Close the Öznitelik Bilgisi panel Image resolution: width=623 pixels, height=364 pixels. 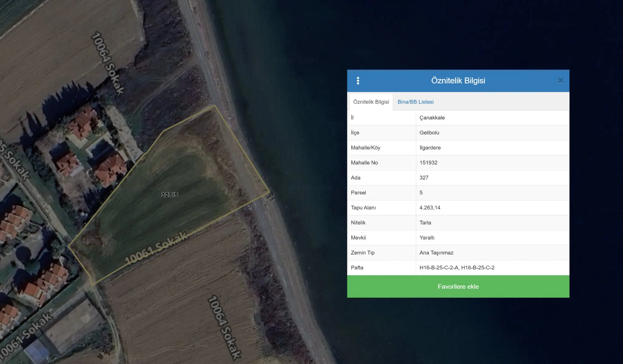(560, 81)
